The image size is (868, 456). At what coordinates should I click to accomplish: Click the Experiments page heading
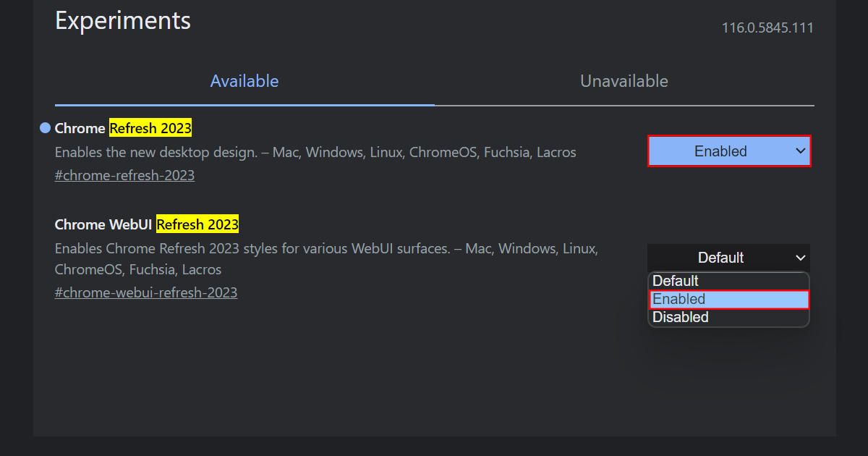tap(123, 20)
